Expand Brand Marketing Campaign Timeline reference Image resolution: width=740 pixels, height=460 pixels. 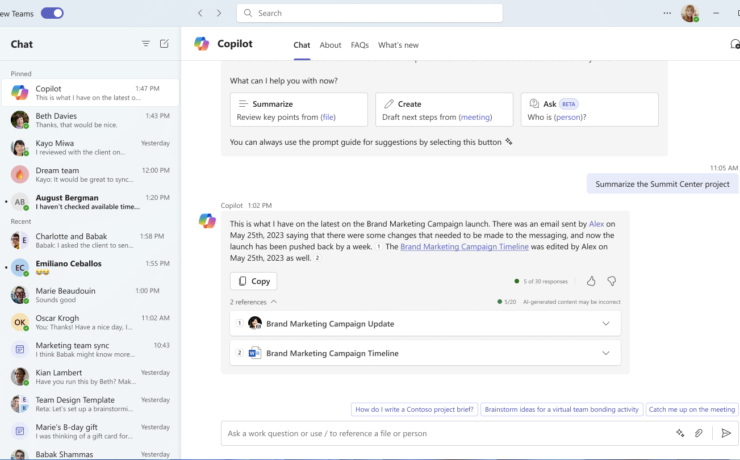605,353
